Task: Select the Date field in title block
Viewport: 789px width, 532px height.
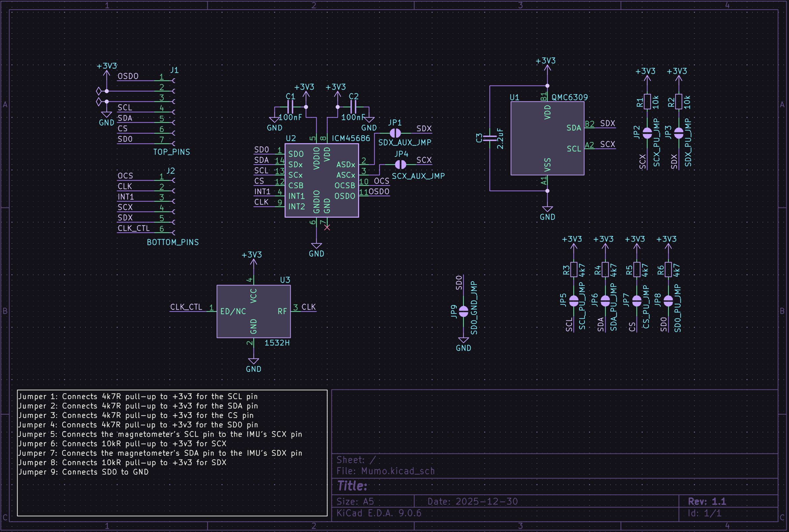Action: coord(472,501)
